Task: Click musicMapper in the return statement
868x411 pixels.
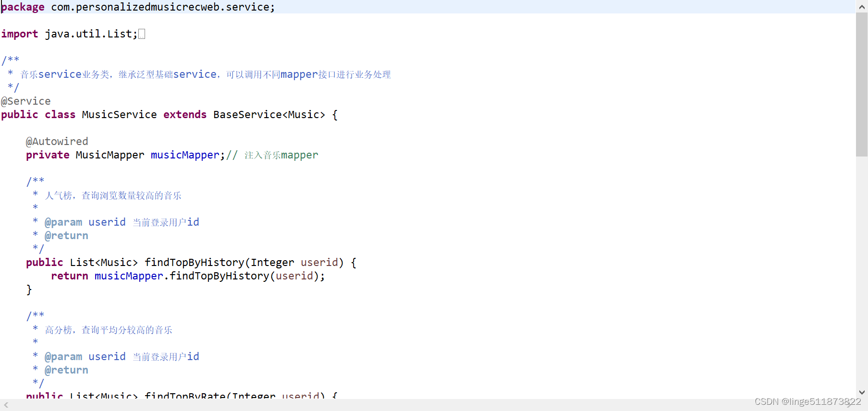Action: click(129, 276)
